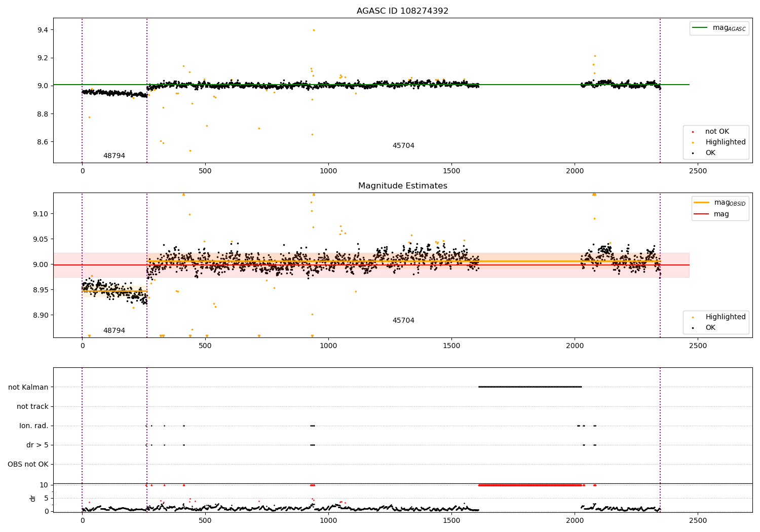760x532 pixels.
Task: Click the 2500 x-axis tick under the top plot
Action: [x=698, y=171]
